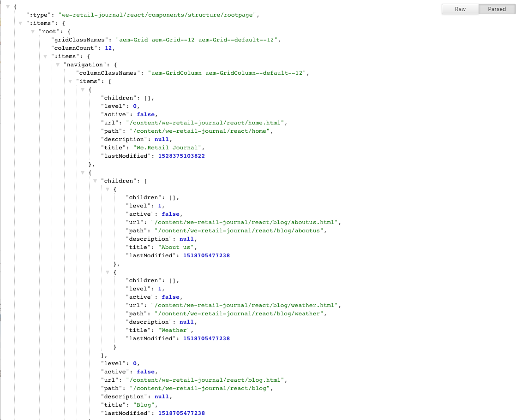Switch to Raw JSON view
This screenshot has height=420, width=522.
[460, 9]
